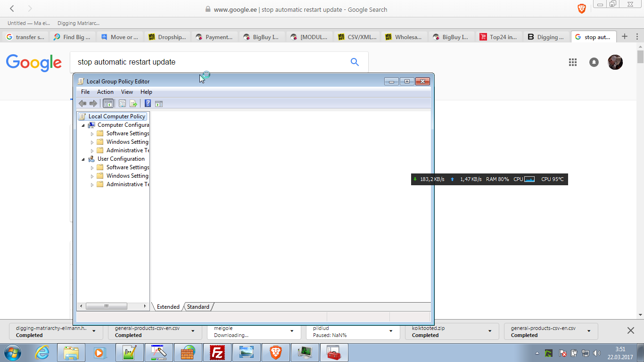Screen dimensions: 644x362
Task: Click the Google search magnifier icon
Action: 355,62
